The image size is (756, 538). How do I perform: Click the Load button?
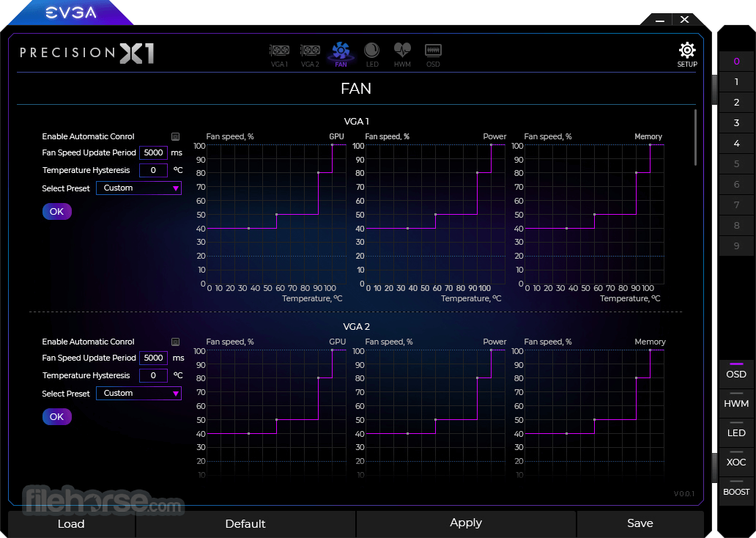pos(71,524)
